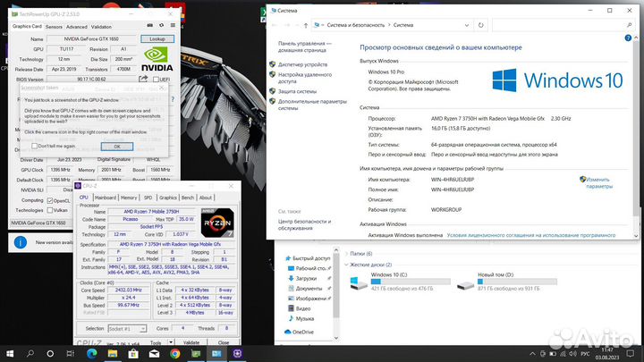Open the GPU-Z hamburger menu icon
Viewport: 644px width, 362px height.
pyautogui.click(x=173, y=25)
